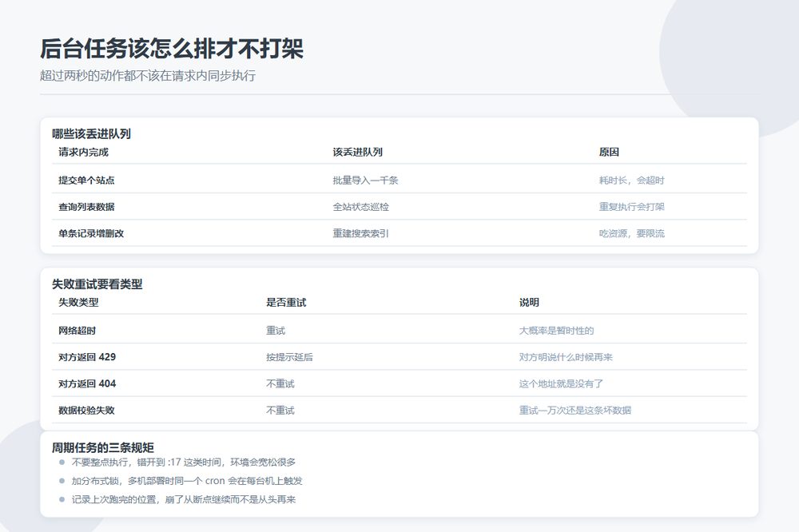Click subtitle 超过两秒的动作都不该在请求内同步执行
The image size is (799, 532).
click(148, 76)
